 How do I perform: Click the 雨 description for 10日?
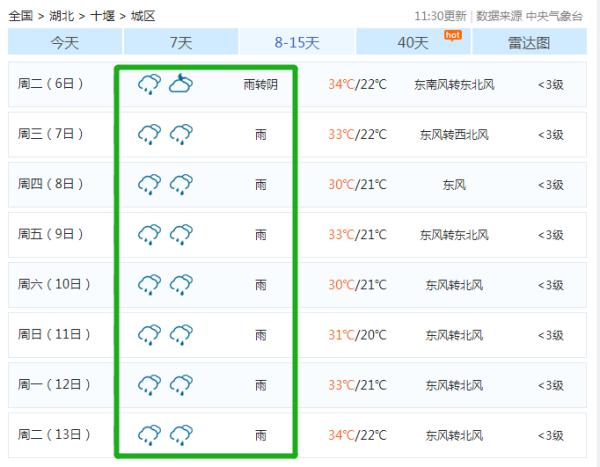[x=261, y=285]
